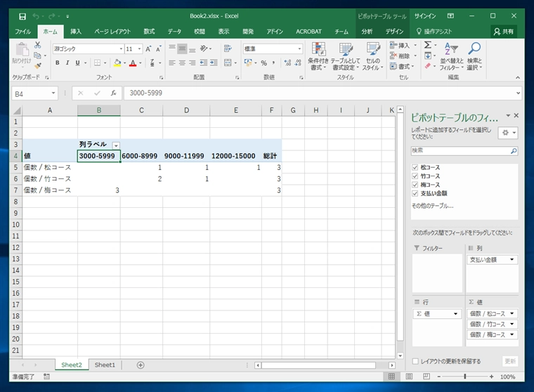Click the Insert Function fx icon
Image resolution: width=534 pixels, height=392 pixels.
tap(113, 93)
